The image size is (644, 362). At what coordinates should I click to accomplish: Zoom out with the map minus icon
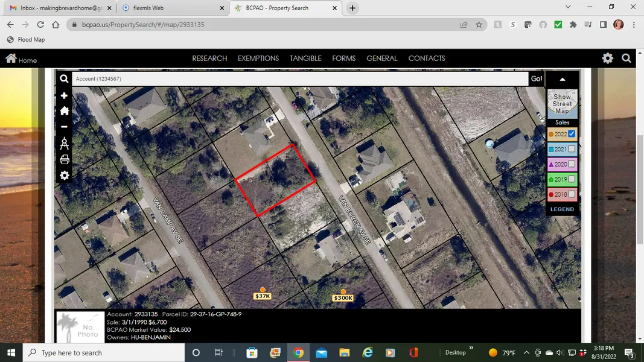click(64, 127)
